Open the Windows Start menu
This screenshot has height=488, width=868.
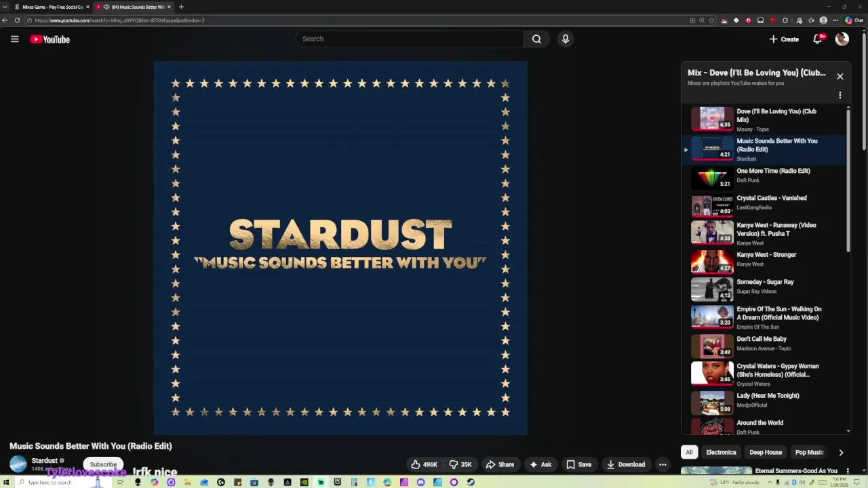pos(7,483)
